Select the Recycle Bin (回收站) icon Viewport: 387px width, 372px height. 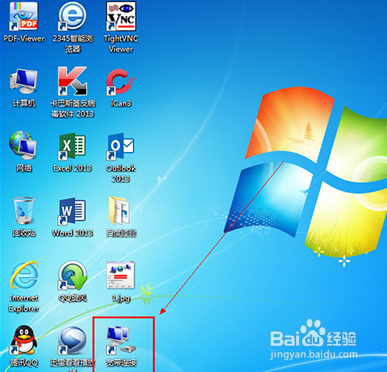[24, 217]
